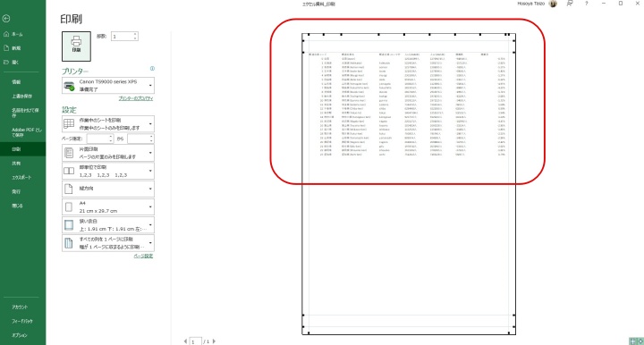Viewport: 644px width, 345px height.
Task: Increase the page range end value
Action: (x=151, y=136)
